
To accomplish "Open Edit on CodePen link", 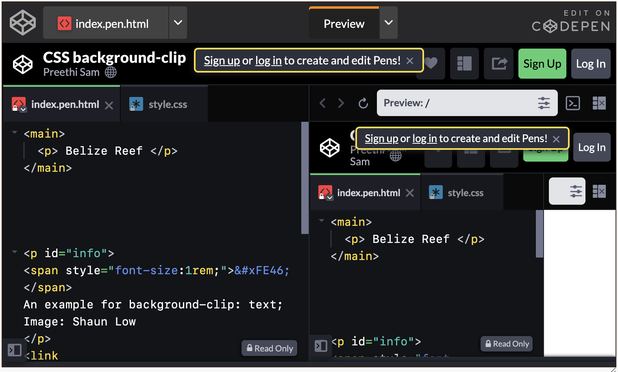I will [x=571, y=21].
